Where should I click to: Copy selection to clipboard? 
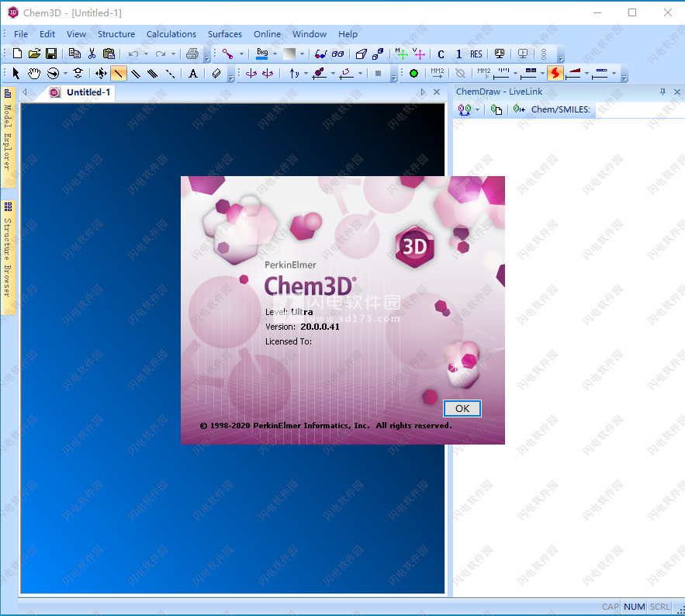tap(74, 54)
